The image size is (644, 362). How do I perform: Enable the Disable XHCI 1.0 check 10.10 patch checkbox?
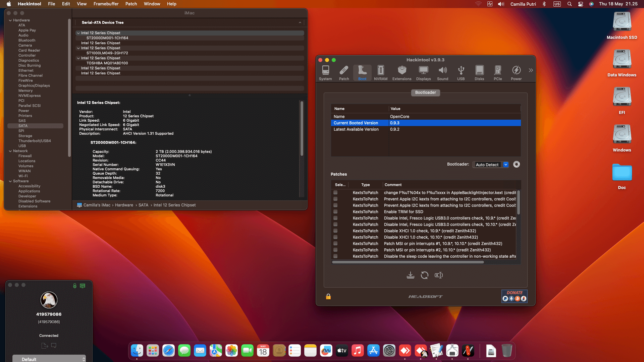click(335, 237)
